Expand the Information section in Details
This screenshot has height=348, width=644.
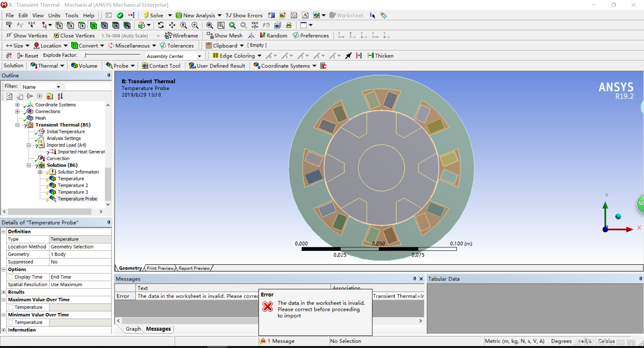(4, 330)
